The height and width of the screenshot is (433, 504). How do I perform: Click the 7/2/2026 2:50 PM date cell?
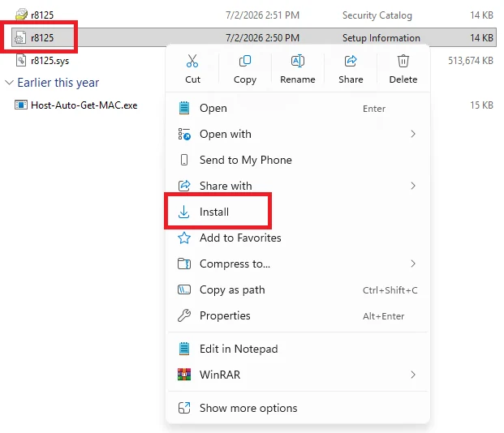(262, 38)
